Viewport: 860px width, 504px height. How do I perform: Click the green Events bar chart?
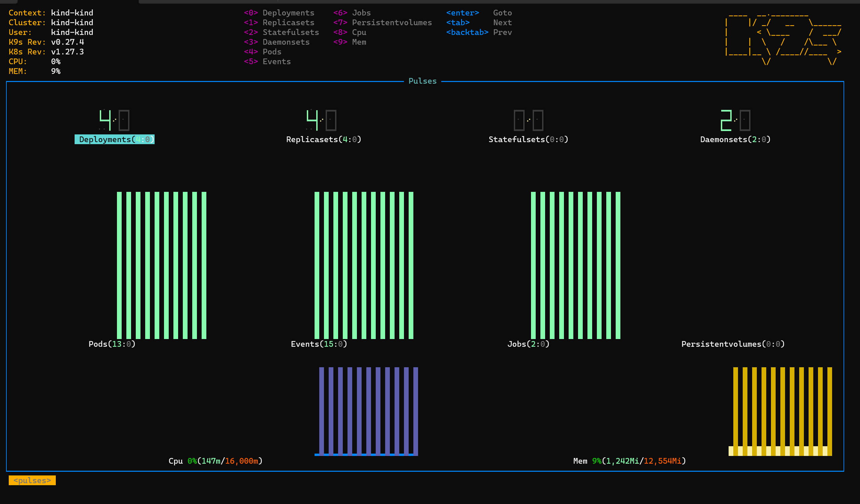[364, 265]
